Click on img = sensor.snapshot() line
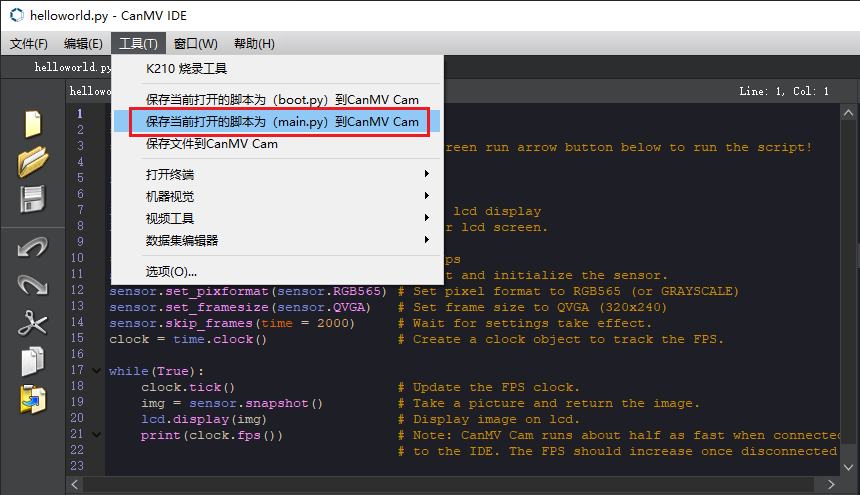 (232, 403)
